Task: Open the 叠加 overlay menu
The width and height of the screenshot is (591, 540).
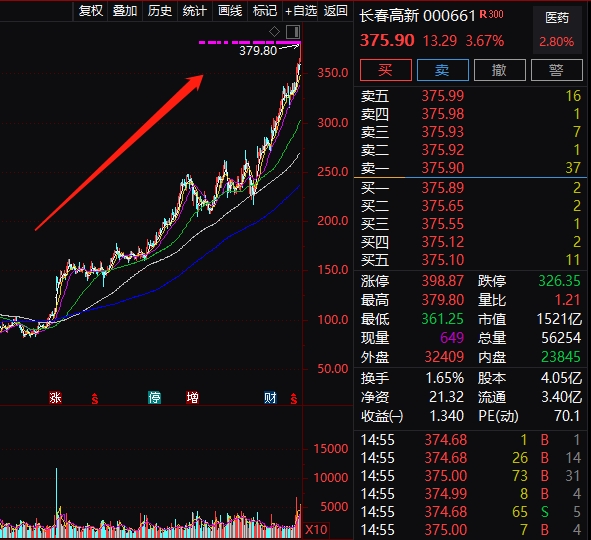Action: pos(125,11)
